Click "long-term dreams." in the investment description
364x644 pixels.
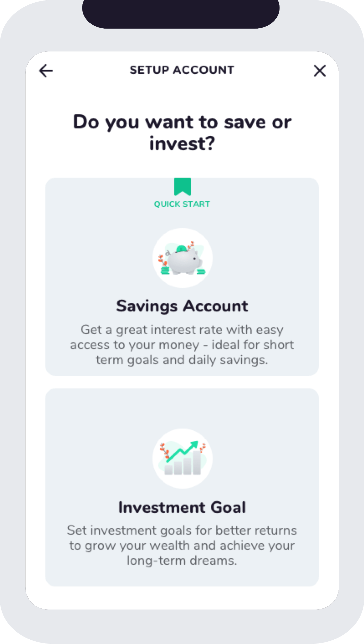tap(182, 561)
